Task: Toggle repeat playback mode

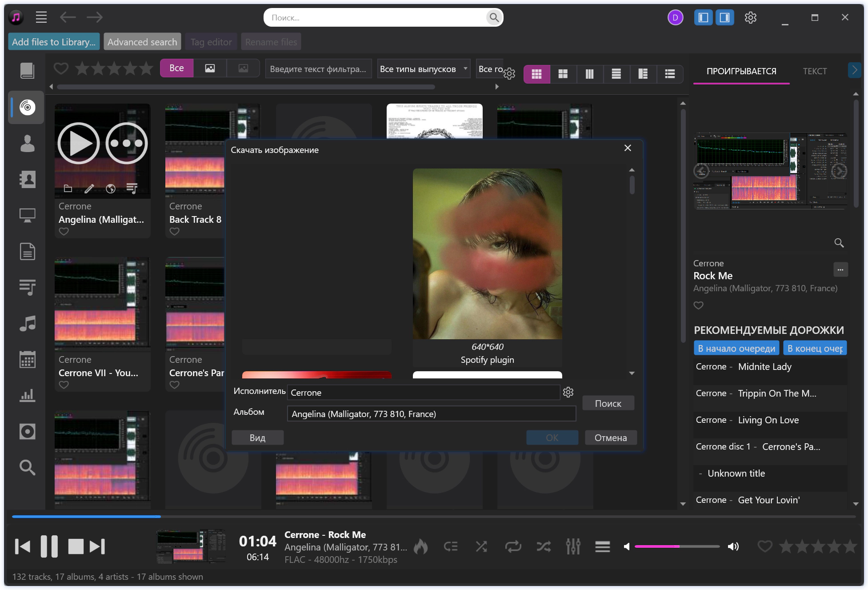Action: click(x=513, y=546)
